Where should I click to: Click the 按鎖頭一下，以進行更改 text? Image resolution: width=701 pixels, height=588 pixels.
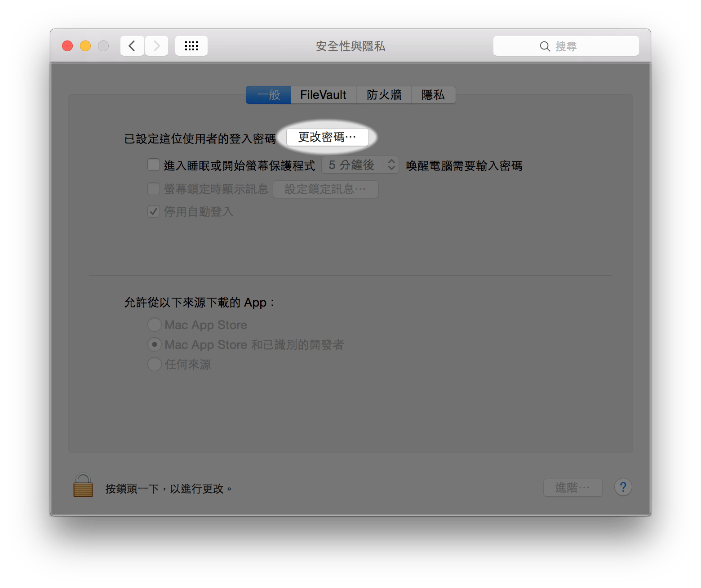click(169, 489)
